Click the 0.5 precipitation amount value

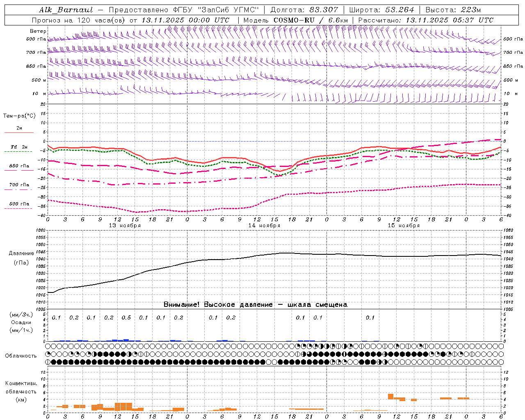tap(126, 318)
